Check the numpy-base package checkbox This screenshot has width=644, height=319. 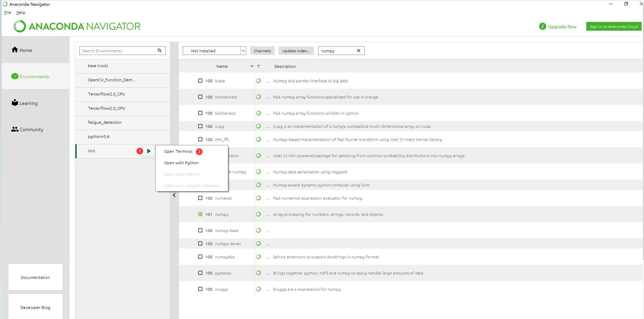click(200, 230)
